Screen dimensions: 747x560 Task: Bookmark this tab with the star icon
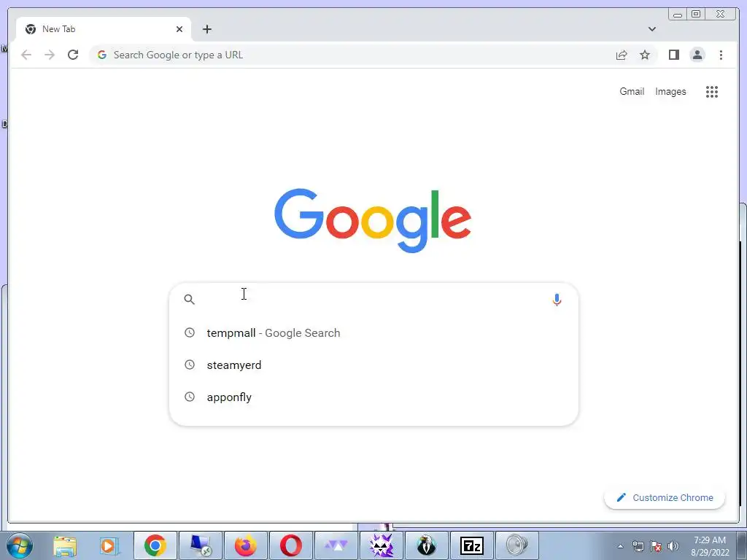pyautogui.click(x=645, y=55)
